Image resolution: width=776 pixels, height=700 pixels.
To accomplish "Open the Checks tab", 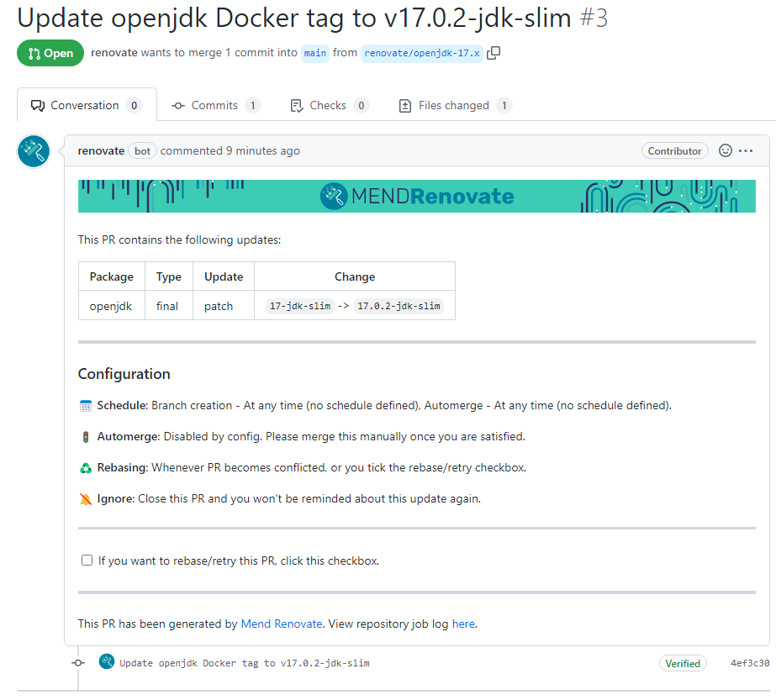I will tap(330, 105).
